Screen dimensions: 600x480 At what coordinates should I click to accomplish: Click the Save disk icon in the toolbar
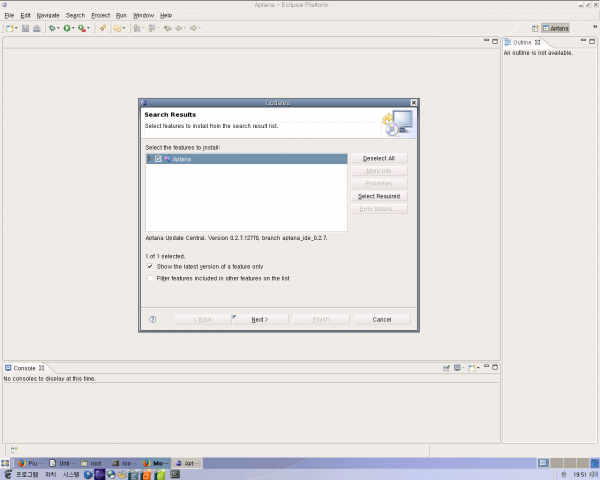[x=25, y=28]
